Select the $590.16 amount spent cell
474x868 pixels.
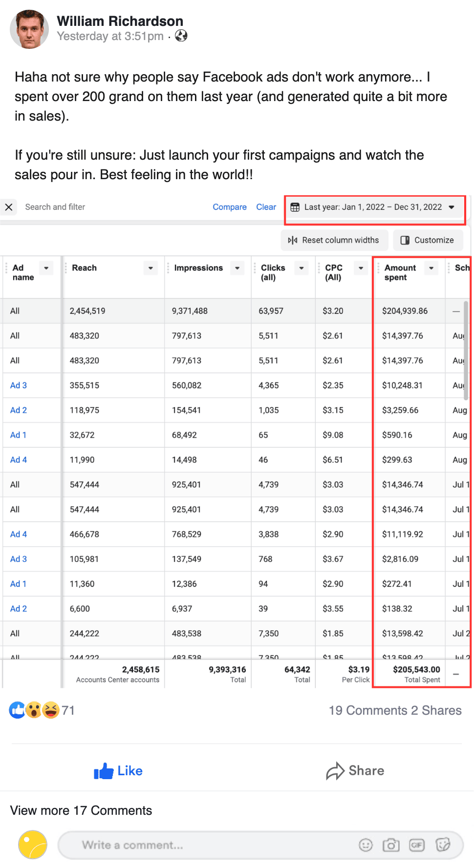tap(397, 435)
